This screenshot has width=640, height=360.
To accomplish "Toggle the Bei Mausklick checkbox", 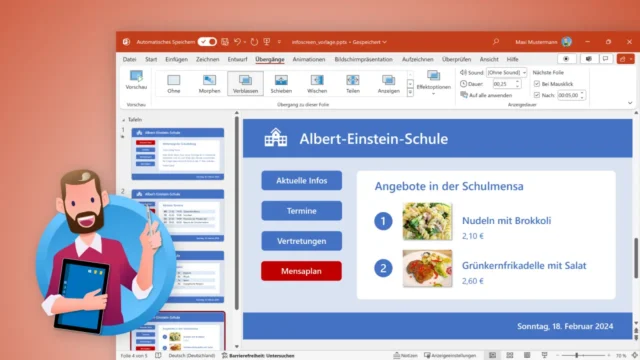I will 537,84.
